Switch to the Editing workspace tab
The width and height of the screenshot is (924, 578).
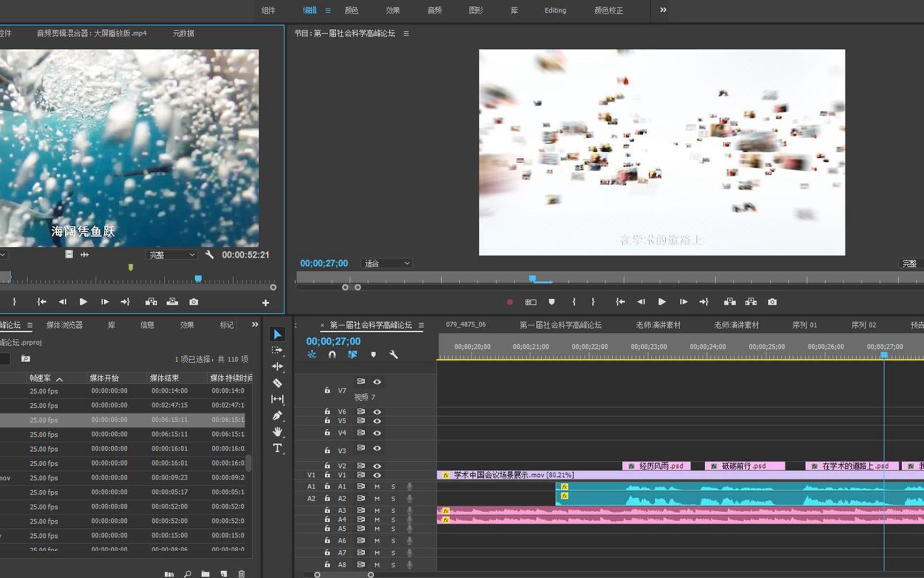pos(555,10)
